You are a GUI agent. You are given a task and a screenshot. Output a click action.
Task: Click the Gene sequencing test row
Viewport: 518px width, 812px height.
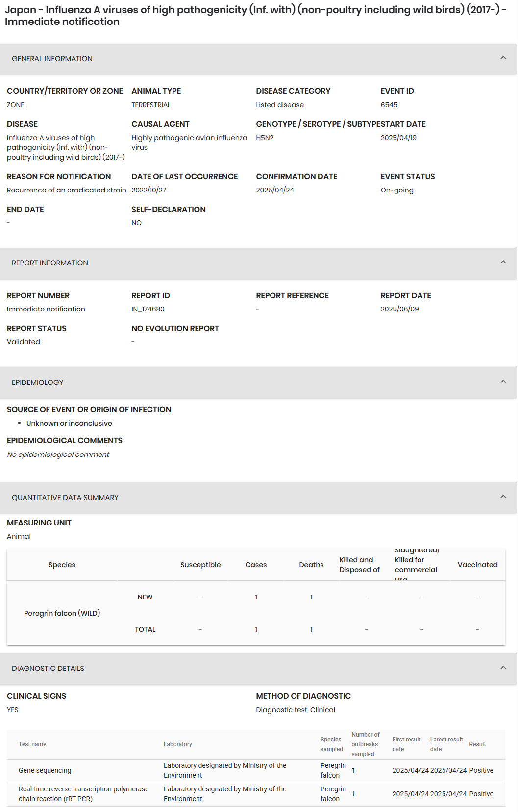coord(256,771)
